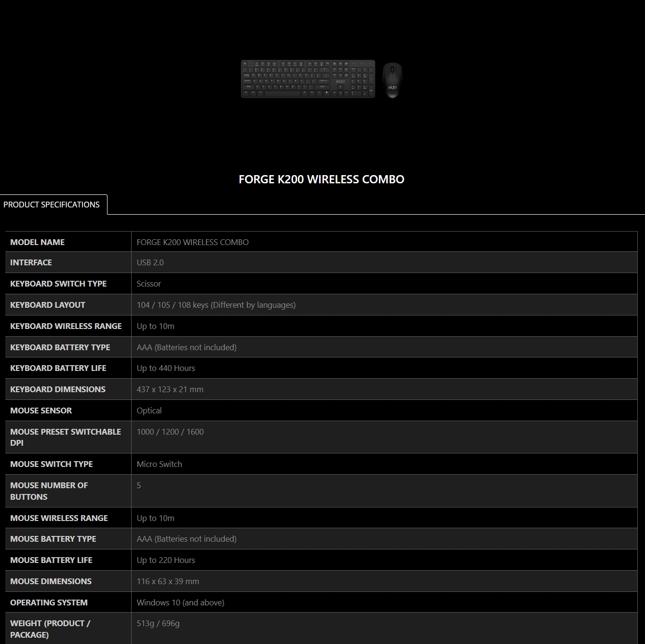The width and height of the screenshot is (645, 644).
Task: Click the MOUSE PRESET SWITCHABLE DPI label
Action: click(x=66, y=437)
